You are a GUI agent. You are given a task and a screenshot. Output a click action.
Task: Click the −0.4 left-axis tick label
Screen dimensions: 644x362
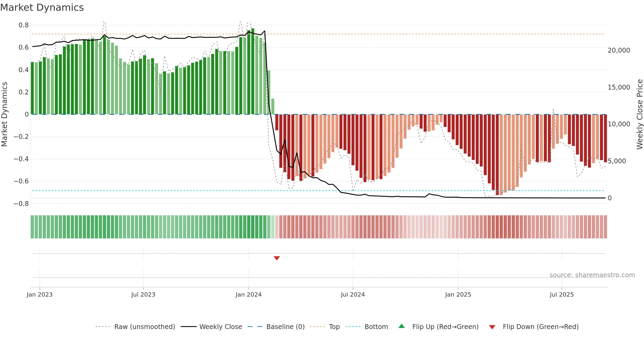[21, 159]
